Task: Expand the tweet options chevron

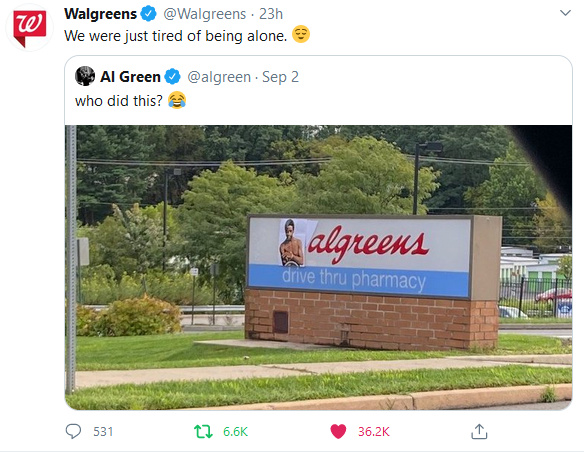Action: tap(565, 13)
